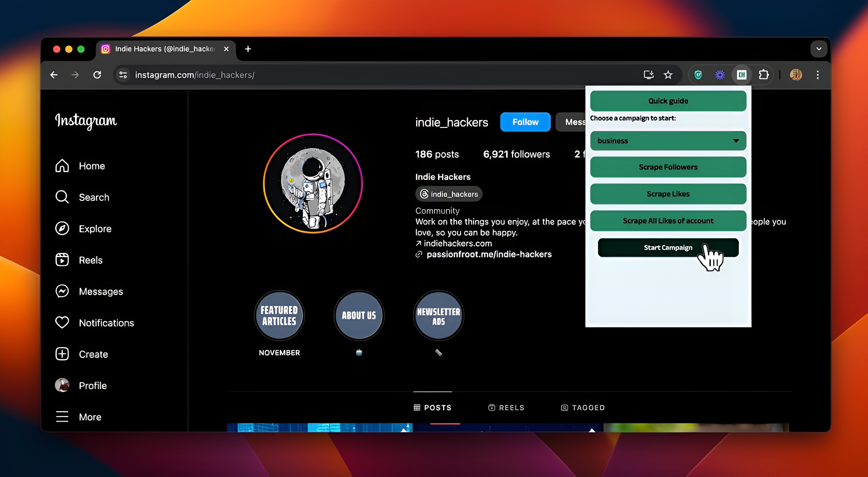This screenshot has height=477, width=868.
Task: Click the Instagram Search sidebar icon
Action: pyautogui.click(x=63, y=197)
